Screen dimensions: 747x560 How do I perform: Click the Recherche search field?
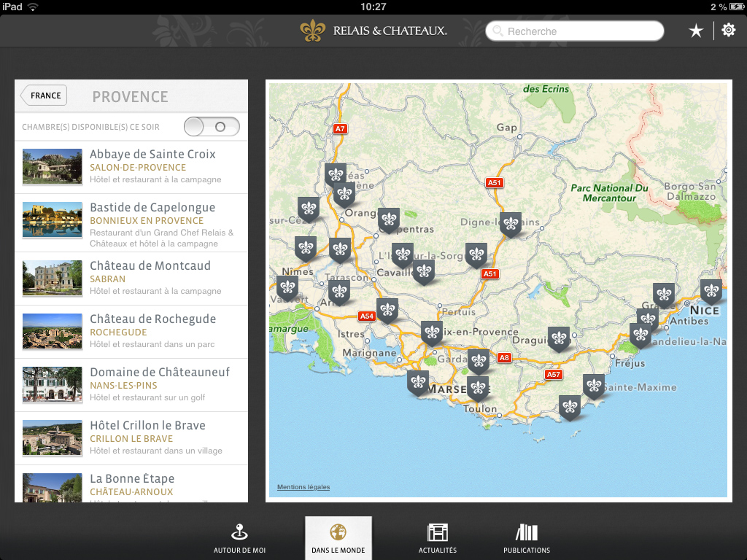(576, 31)
